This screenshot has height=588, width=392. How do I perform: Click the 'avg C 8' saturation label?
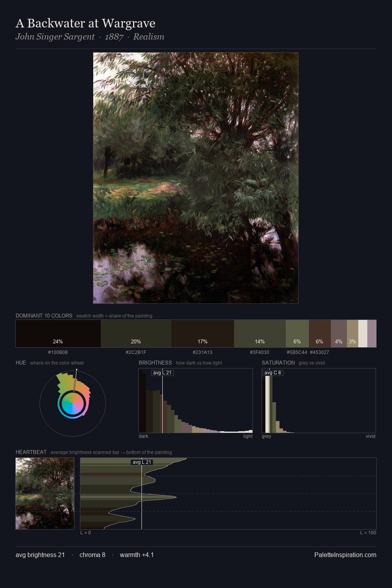[x=273, y=373]
